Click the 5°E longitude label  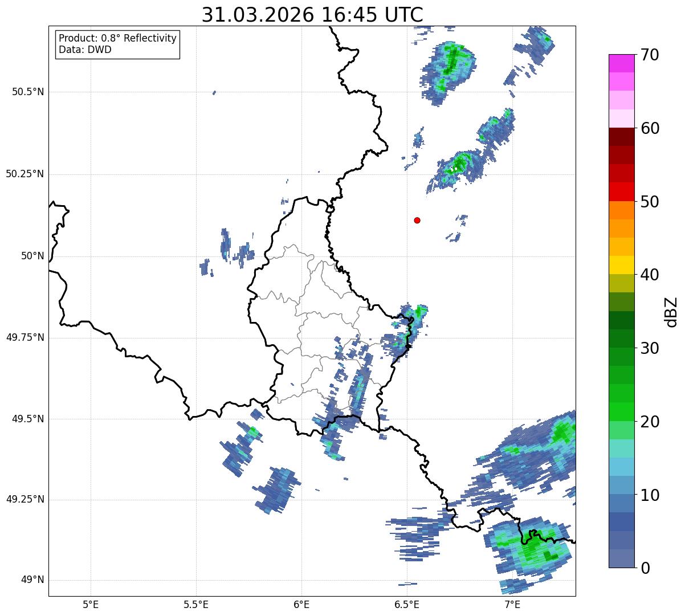click(91, 604)
